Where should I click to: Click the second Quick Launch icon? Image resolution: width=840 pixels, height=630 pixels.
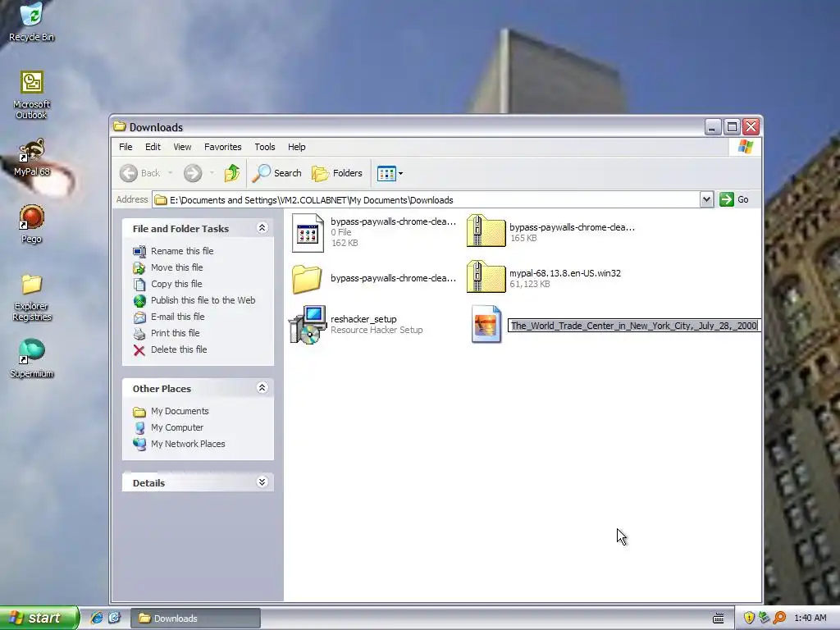pyautogui.click(x=115, y=618)
